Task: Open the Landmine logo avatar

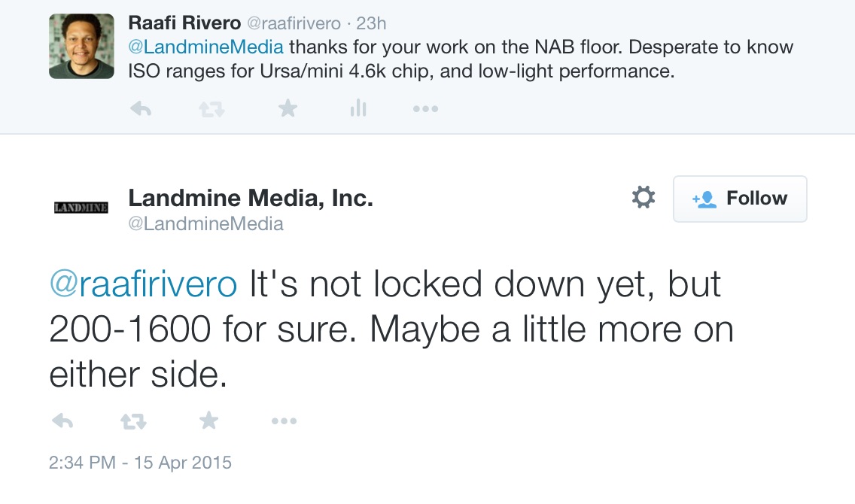Action: [81, 207]
